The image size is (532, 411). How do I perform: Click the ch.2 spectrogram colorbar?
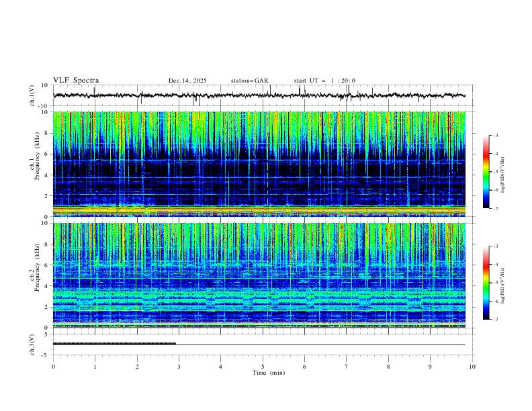coord(486,283)
